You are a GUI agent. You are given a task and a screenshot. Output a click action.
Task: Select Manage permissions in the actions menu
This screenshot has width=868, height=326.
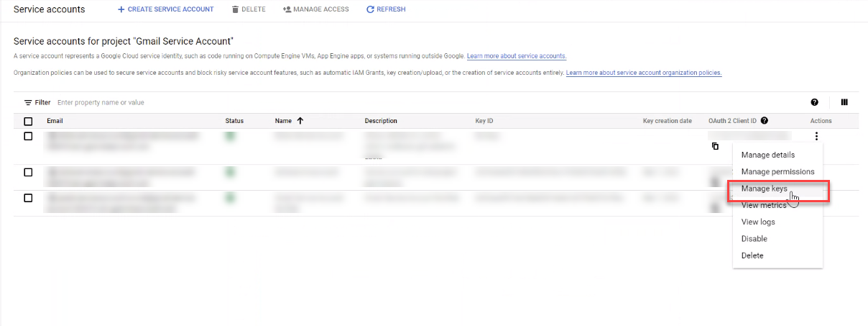pyautogui.click(x=777, y=171)
